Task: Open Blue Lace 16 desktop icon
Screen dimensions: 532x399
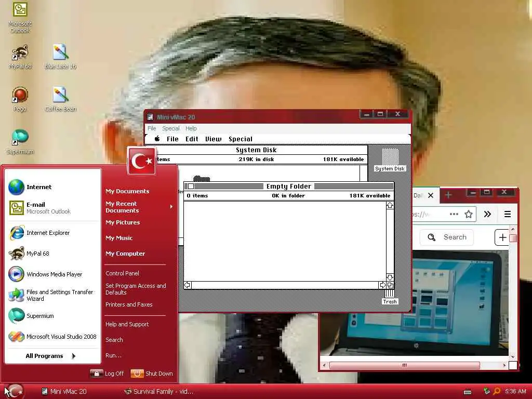Action: [x=60, y=57]
